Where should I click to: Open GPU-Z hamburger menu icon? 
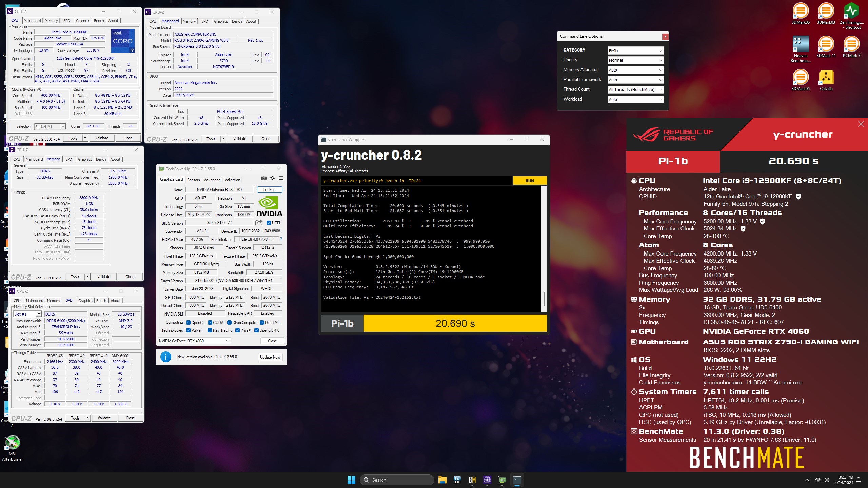(281, 178)
